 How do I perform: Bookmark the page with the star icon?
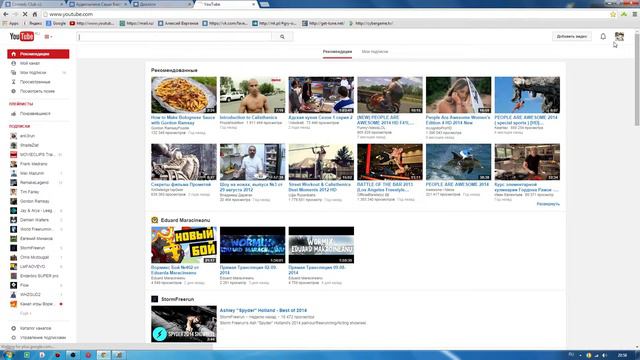point(613,14)
